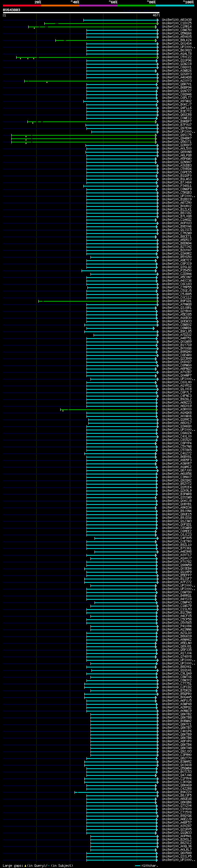This screenshot has width=197, height=868.
Task: Open hit UniRef100_C1DXZ5
Action: pyautogui.click(x=177, y=23)
